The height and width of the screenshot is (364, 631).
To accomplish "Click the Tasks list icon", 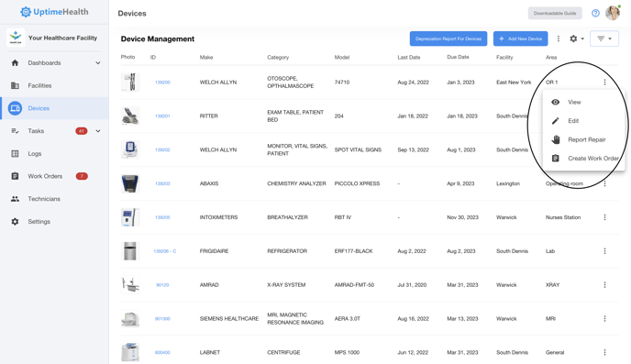I will [x=15, y=131].
